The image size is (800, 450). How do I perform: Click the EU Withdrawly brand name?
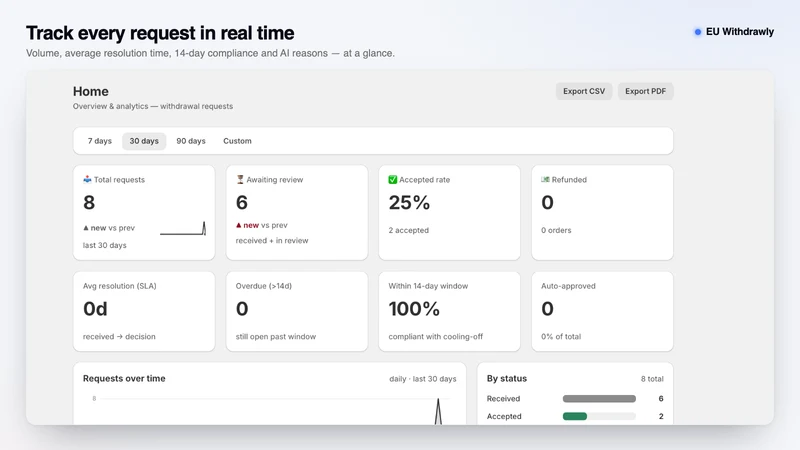point(740,32)
